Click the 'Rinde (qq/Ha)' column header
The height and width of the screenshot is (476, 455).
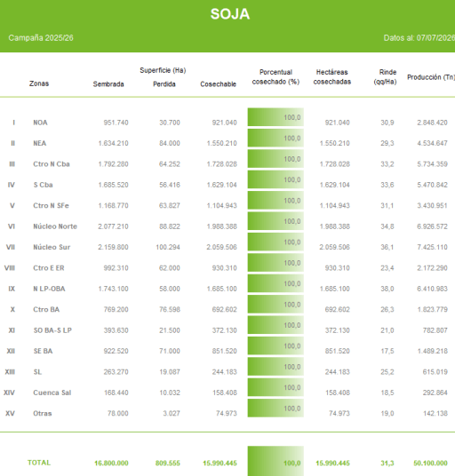click(x=385, y=76)
